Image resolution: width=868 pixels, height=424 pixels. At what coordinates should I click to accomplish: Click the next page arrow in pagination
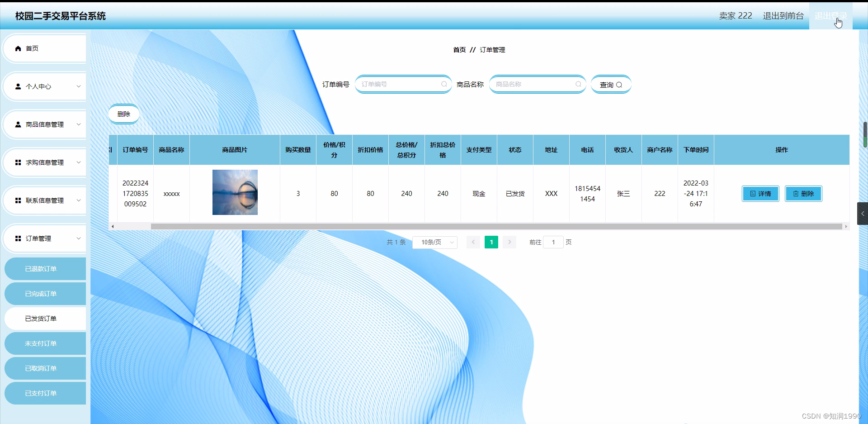(509, 242)
